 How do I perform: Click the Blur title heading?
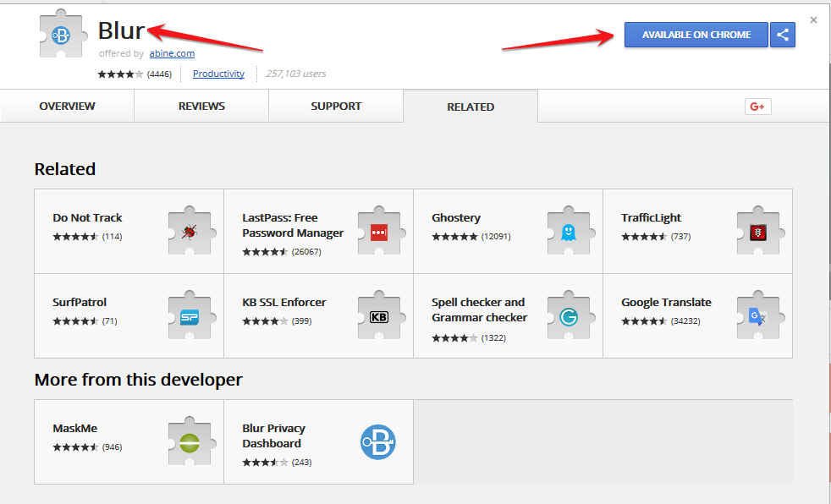121,30
